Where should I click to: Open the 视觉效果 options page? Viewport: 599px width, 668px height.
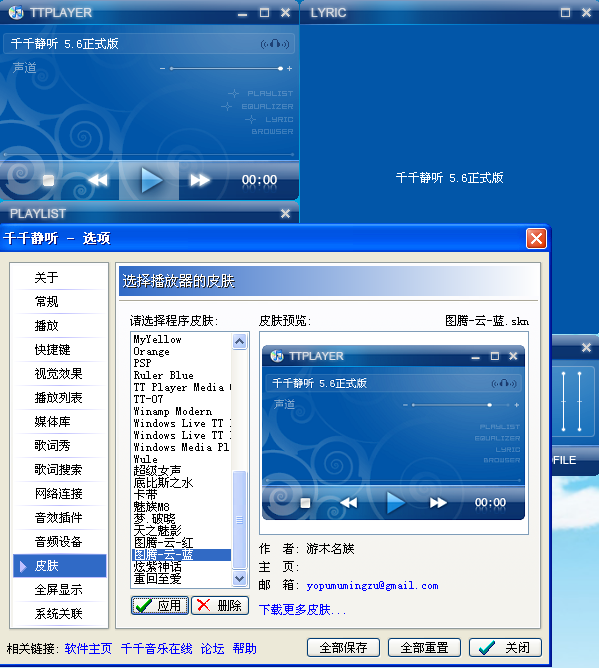click(x=60, y=374)
